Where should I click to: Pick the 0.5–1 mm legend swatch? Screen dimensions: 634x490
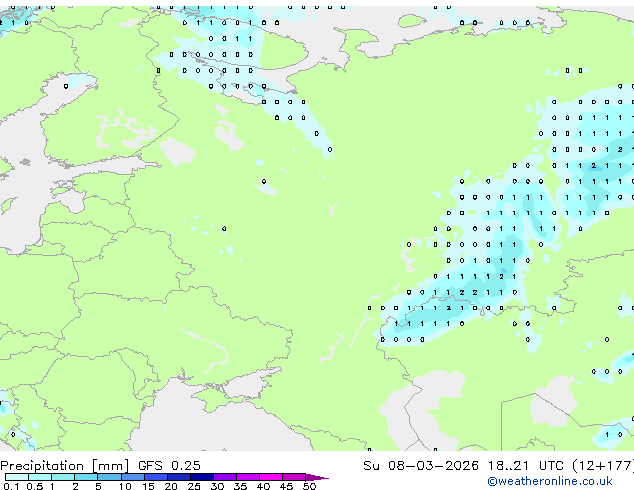pyautogui.click(x=40, y=477)
